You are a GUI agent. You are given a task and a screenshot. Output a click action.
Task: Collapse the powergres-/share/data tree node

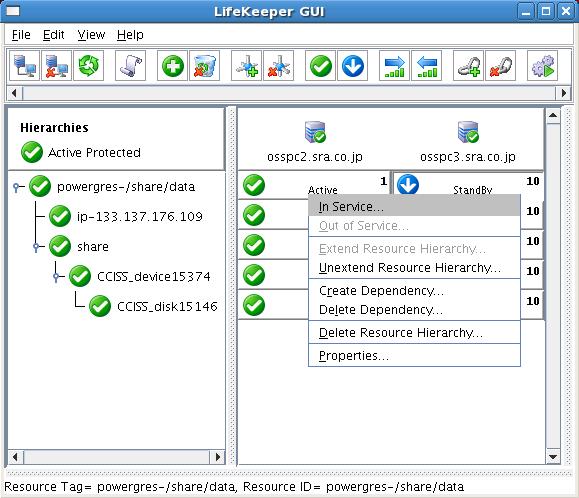click(16, 187)
